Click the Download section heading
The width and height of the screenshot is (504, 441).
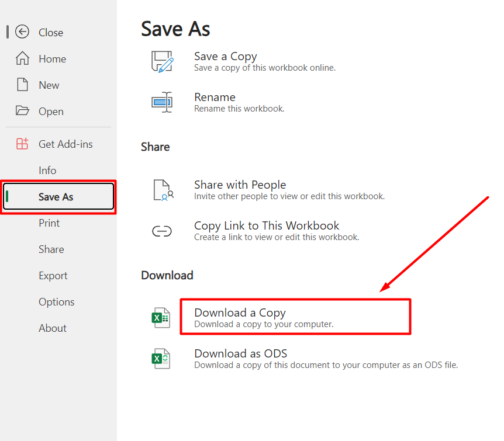(167, 275)
